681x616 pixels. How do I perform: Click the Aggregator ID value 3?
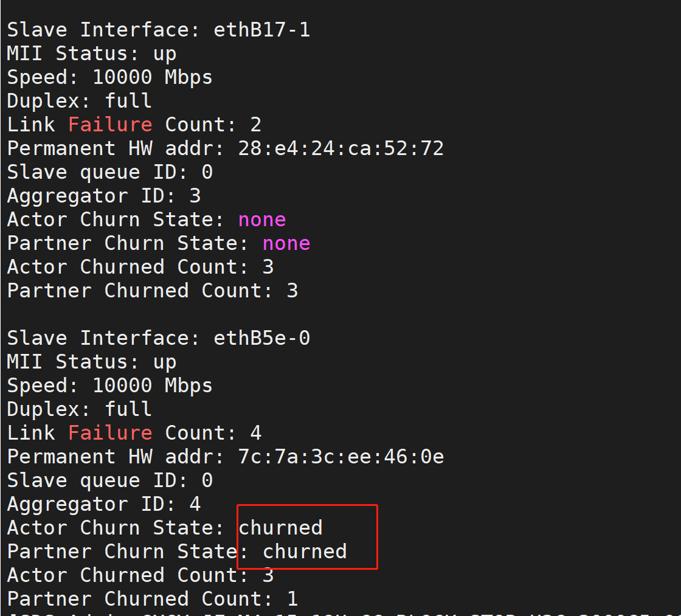(195, 196)
